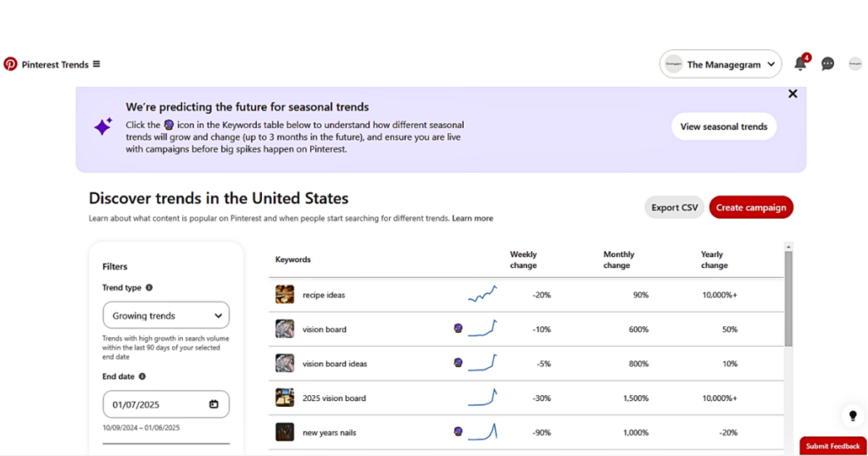Click View seasonal trends button
Screen dimensions: 868x456
[724, 126]
